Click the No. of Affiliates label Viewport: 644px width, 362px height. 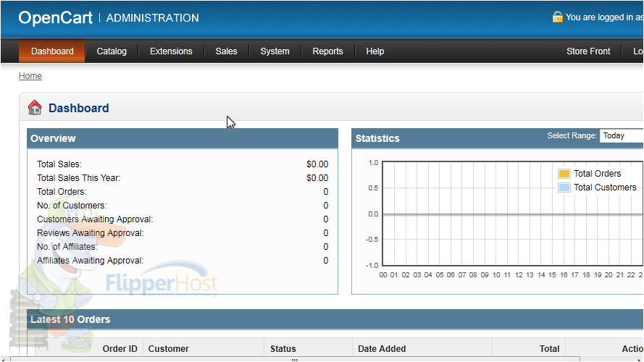point(67,247)
